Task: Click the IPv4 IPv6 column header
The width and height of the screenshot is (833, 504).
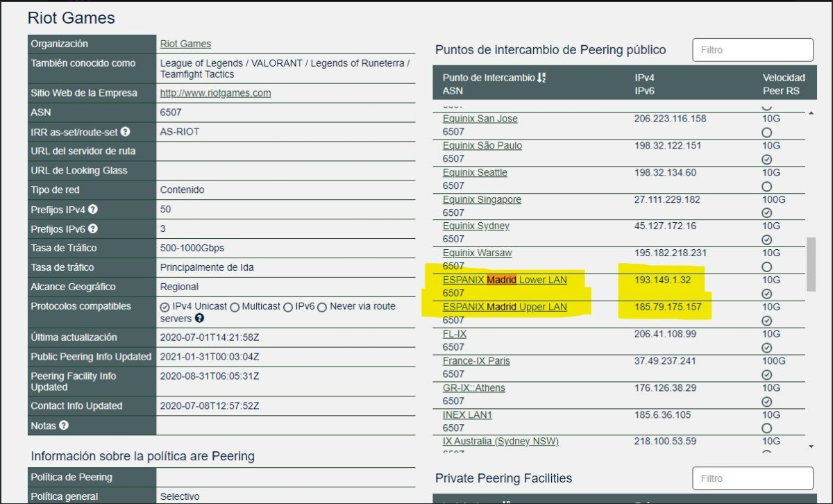Action: (644, 84)
